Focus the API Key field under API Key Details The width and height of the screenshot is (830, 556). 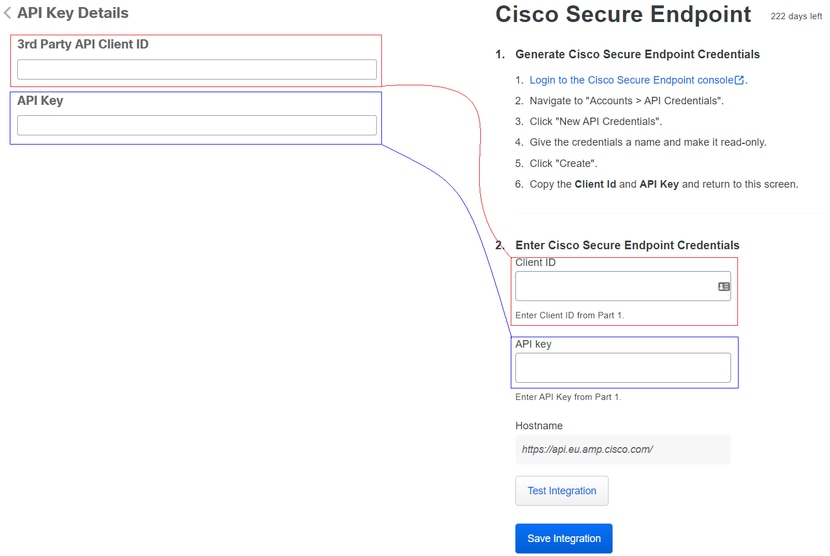pos(197,125)
